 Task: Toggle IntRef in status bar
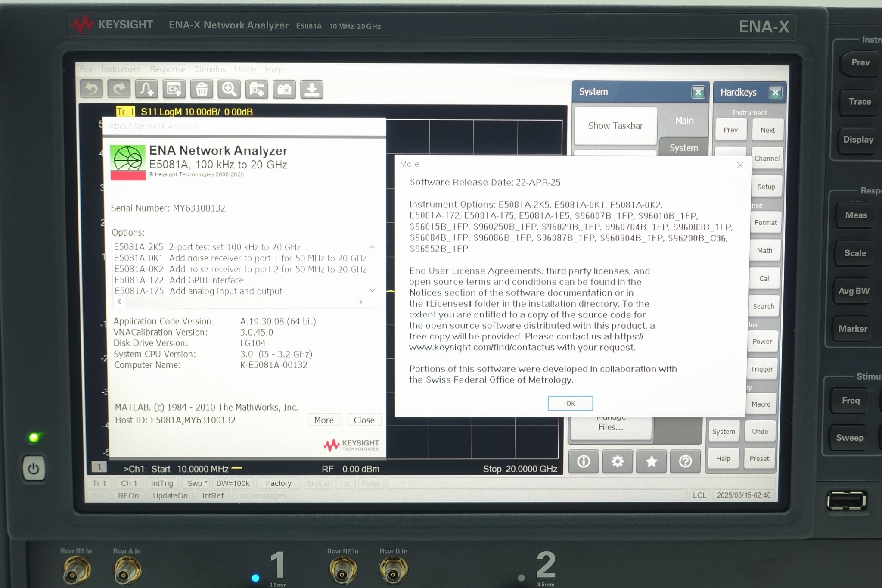pyautogui.click(x=213, y=495)
